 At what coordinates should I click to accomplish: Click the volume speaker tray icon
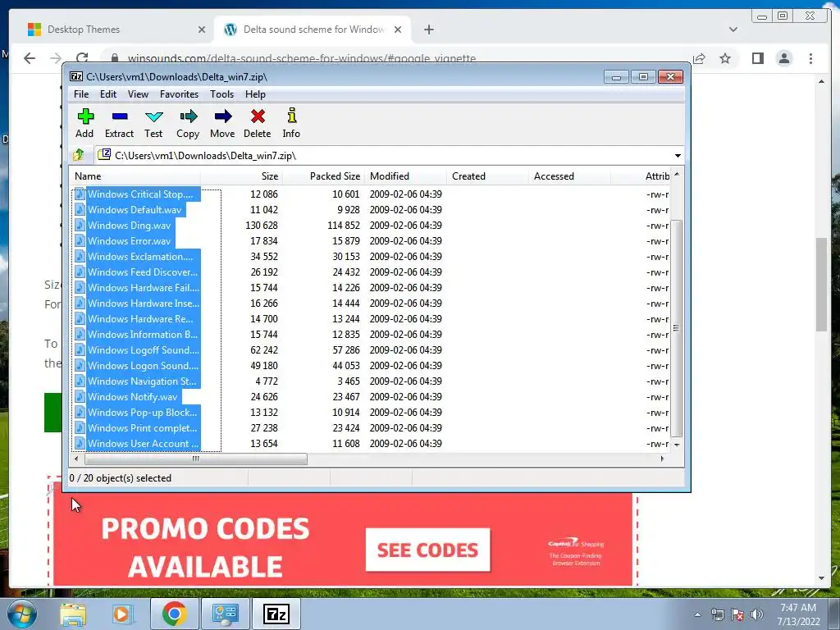(757, 614)
